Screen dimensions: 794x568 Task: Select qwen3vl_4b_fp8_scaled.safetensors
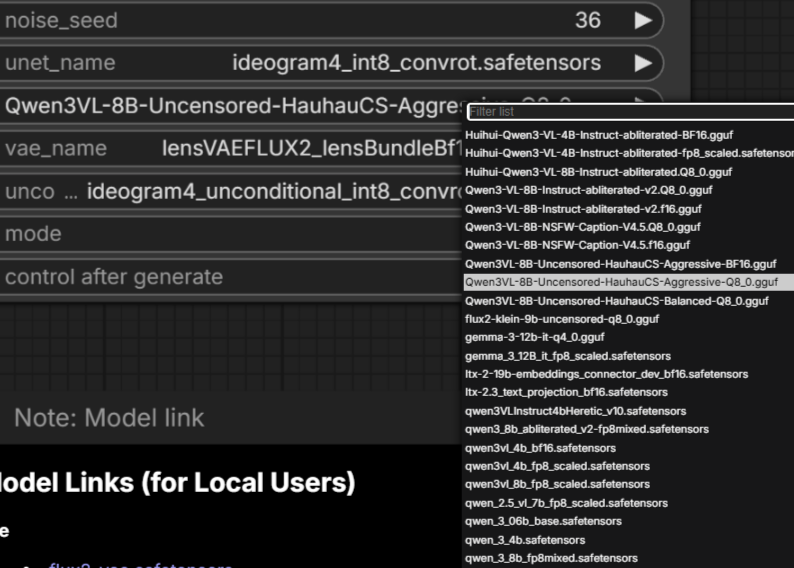pos(629,467)
